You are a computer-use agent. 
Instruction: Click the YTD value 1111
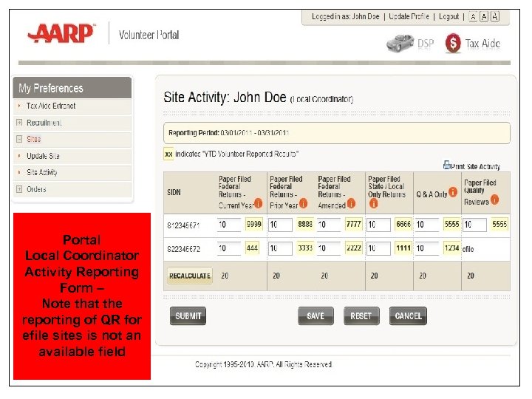(x=403, y=248)
